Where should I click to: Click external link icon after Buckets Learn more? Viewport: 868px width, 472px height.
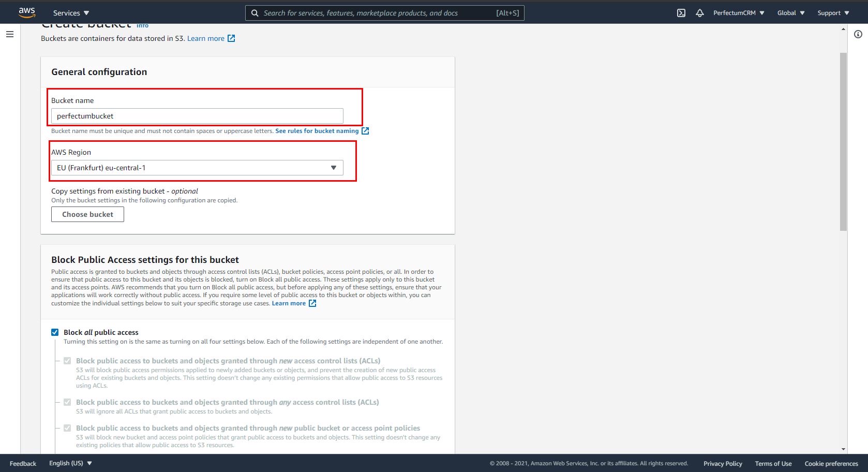231,38
